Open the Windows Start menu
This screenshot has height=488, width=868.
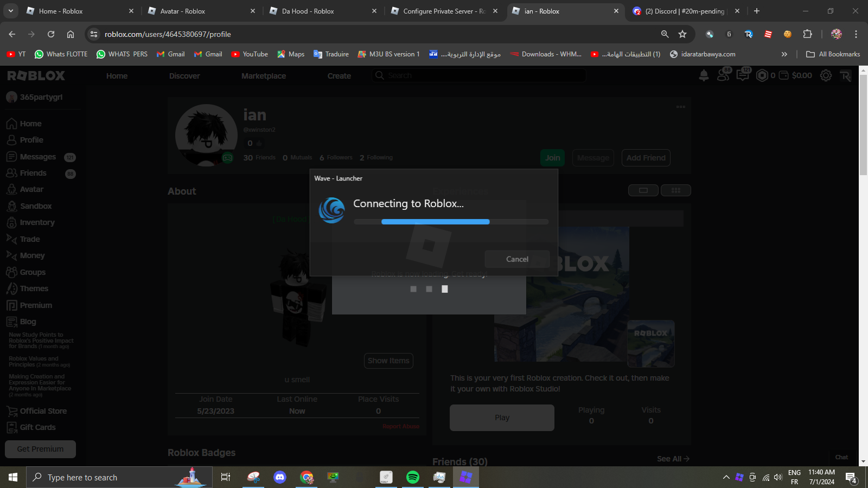click(x=13, y=477)
